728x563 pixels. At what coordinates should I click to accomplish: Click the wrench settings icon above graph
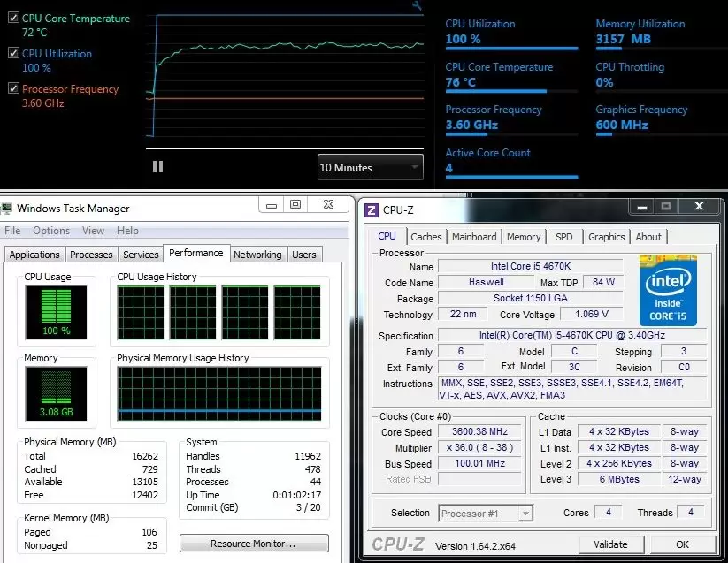(x=418, y=6)
